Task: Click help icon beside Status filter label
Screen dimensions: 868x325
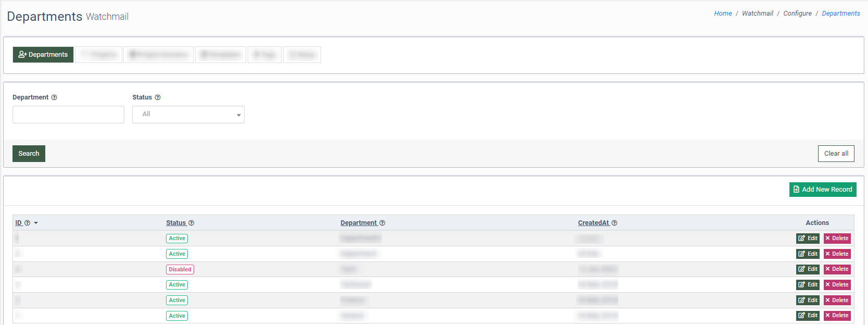Action: click(x=158, y=97)
